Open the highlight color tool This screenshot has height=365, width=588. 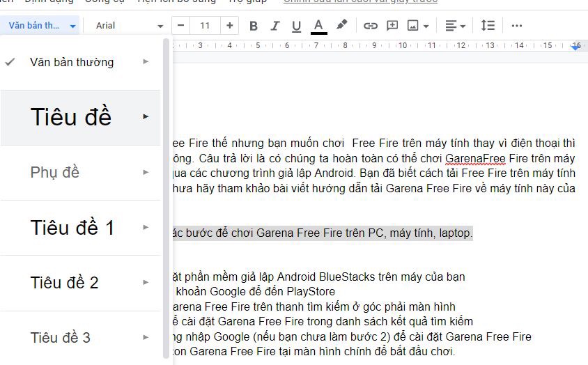341,25
